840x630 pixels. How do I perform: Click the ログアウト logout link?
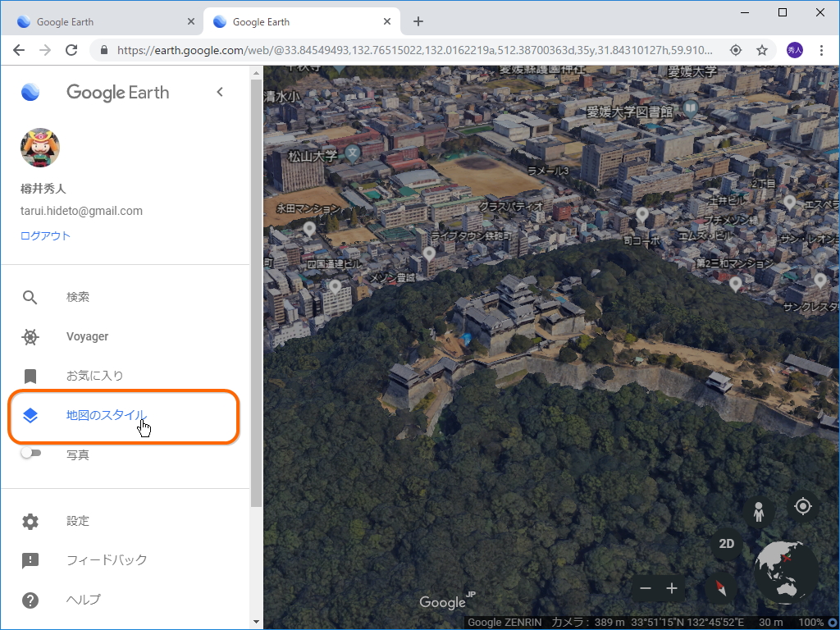[46, 235]
